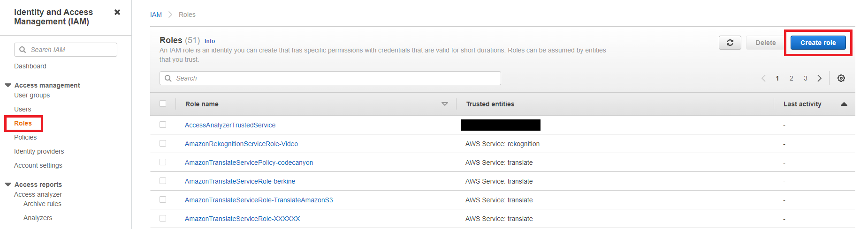Image resolution: width=868 pixels, height=229 pixels.
Task: Select Identity providers in the sidebar
Action: pyautogui.click(x=39, y=151)
